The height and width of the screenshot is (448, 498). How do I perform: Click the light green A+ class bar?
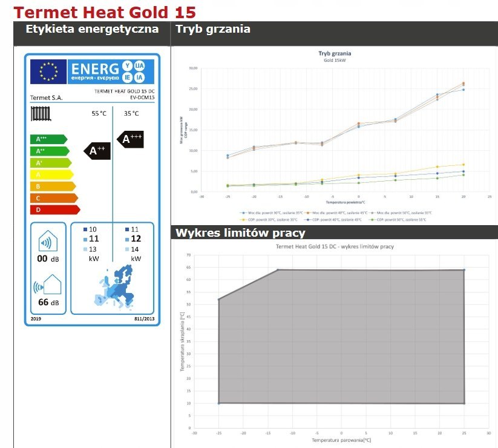click(x=51, y=163)
